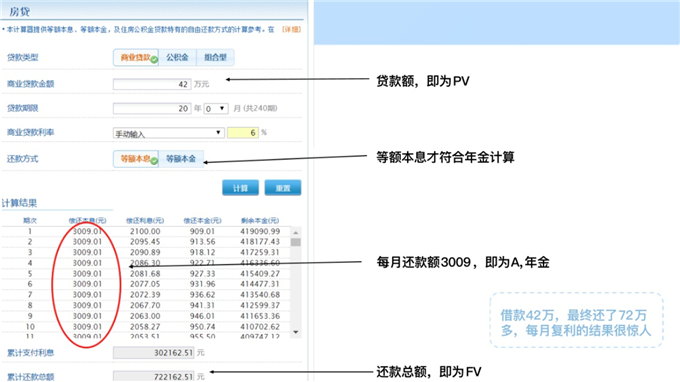The height and width of the screenshot is (382, 680).
Task: Click the 累计还款总额 result field
Action: pos(154,376)
